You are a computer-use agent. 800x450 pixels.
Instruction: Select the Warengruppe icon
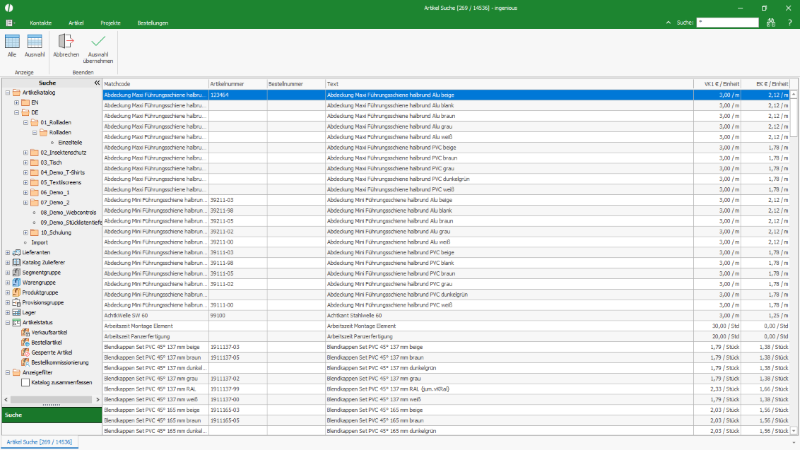(x=16, y=283)
